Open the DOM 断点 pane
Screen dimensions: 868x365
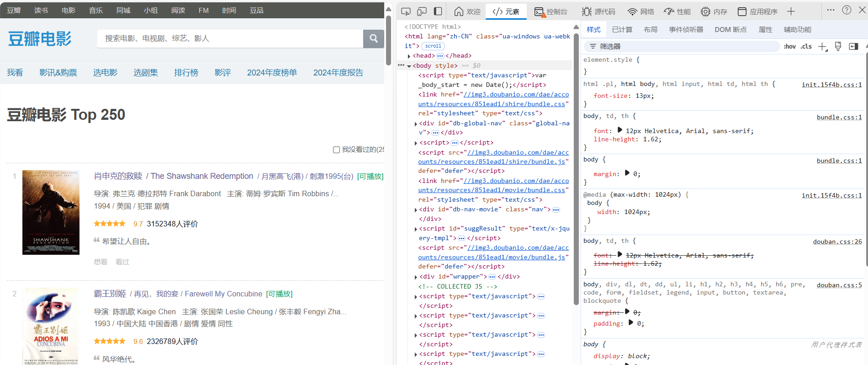tap(730, 30)
